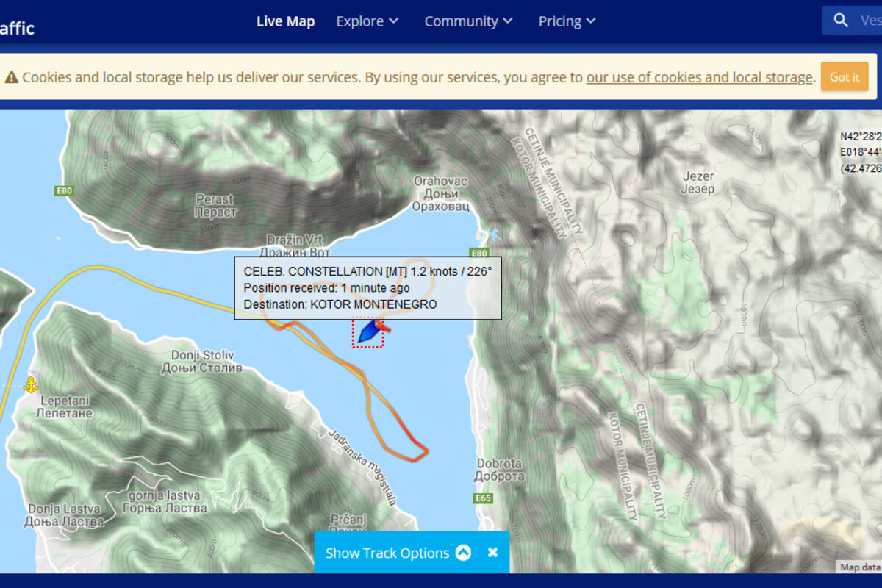This screenshot has height=588, width=882.
Task: Expand the Pricing dropdown menu
Action: point(567,21)
